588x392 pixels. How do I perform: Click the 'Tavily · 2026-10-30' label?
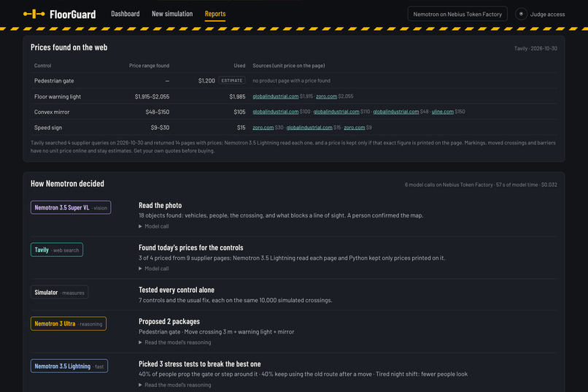(535, 48)
